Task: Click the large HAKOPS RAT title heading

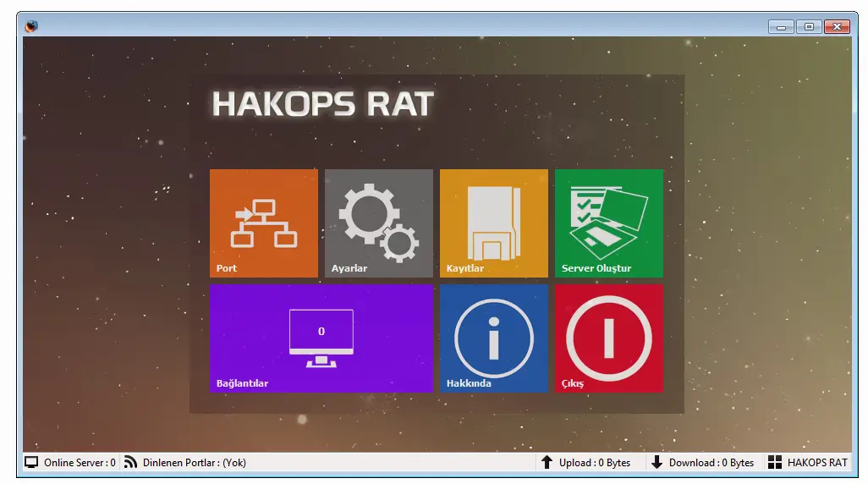Action: click(x=322, y=103)
